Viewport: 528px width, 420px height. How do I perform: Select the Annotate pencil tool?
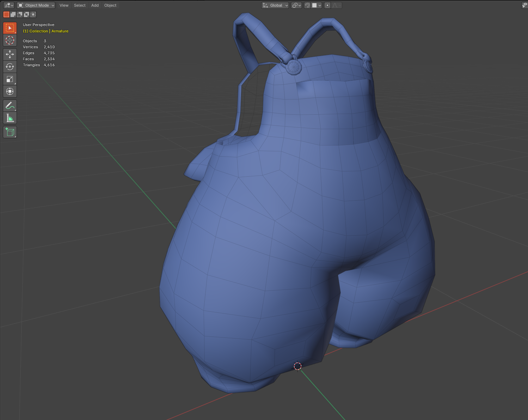(10, 105)
